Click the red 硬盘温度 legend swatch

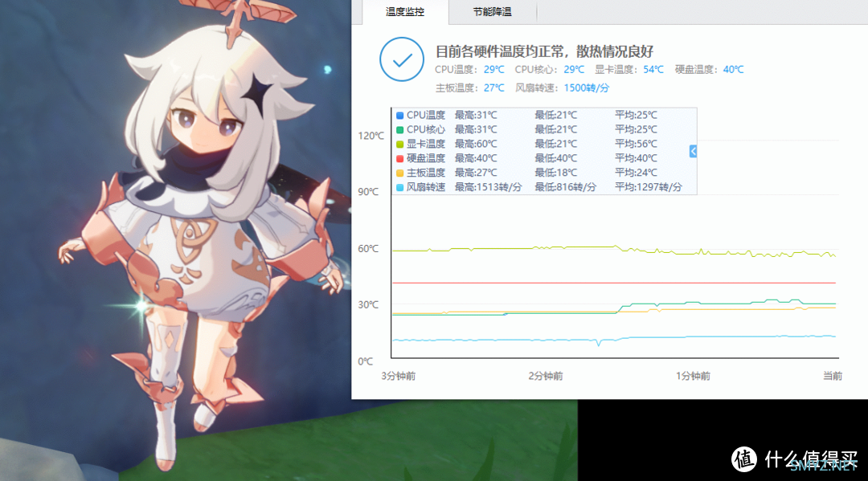click(400, 159)
